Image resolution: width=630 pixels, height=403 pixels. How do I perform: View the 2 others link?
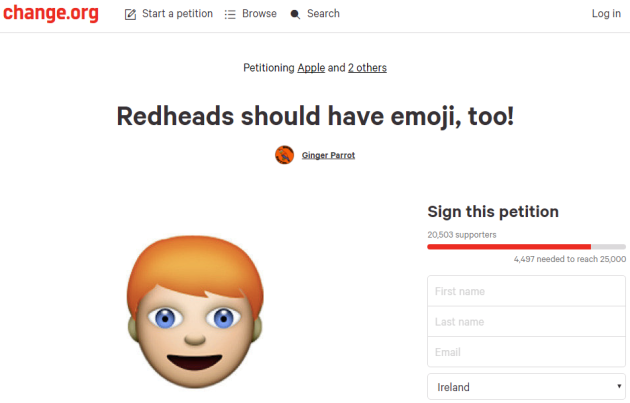pos(367,68)
